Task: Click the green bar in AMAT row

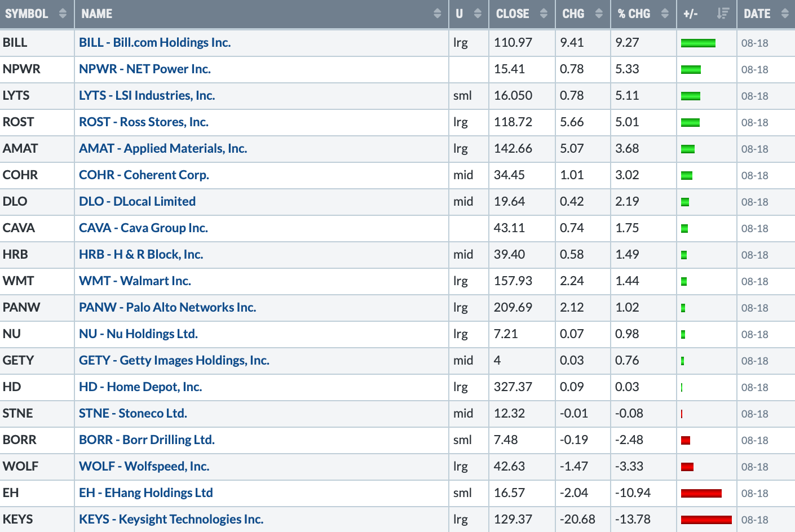Action: tap(688, 149)
